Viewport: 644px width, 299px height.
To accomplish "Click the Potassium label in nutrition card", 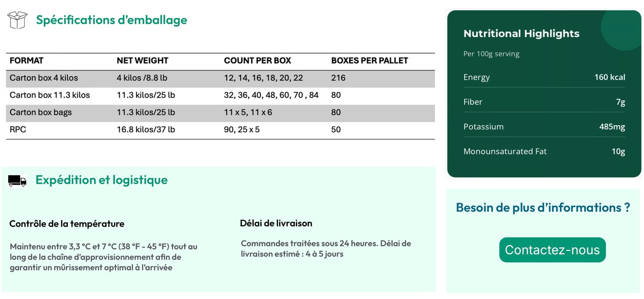I will [483, 126].
